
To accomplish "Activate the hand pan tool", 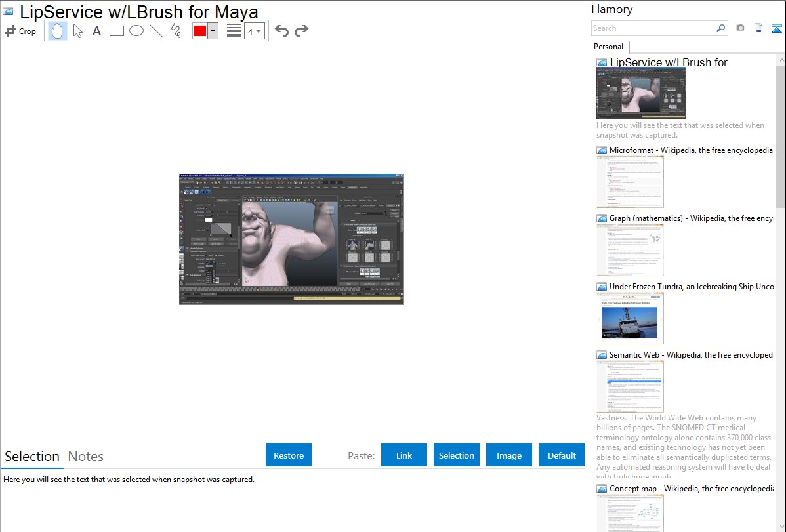I will click(58, 31).
